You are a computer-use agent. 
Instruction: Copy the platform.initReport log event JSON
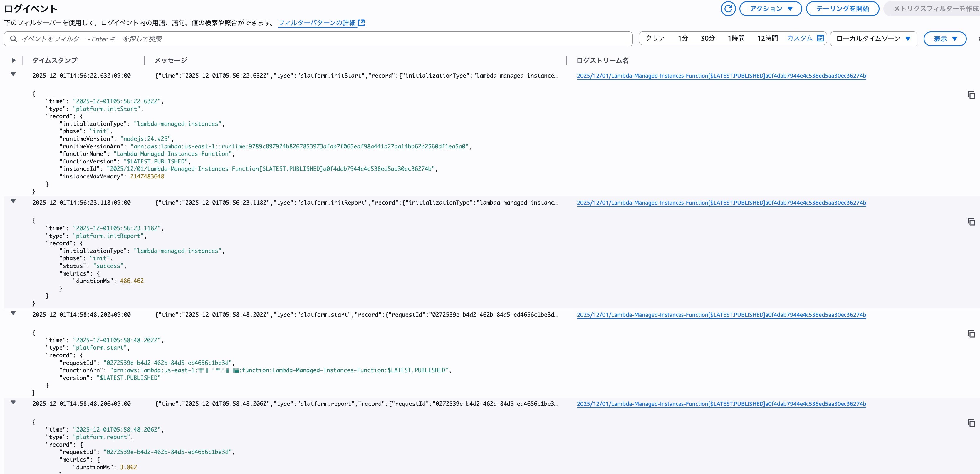coord(971,222)
